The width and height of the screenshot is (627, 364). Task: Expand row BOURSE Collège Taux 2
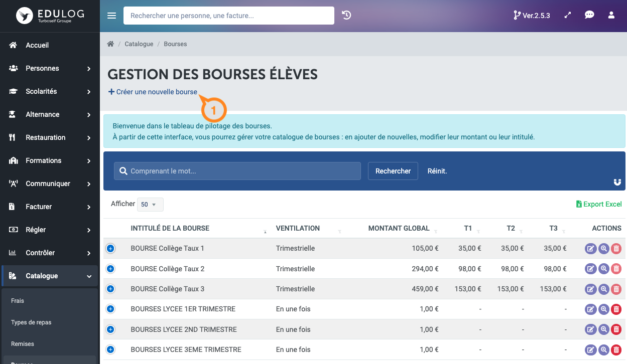coord(110,269)
